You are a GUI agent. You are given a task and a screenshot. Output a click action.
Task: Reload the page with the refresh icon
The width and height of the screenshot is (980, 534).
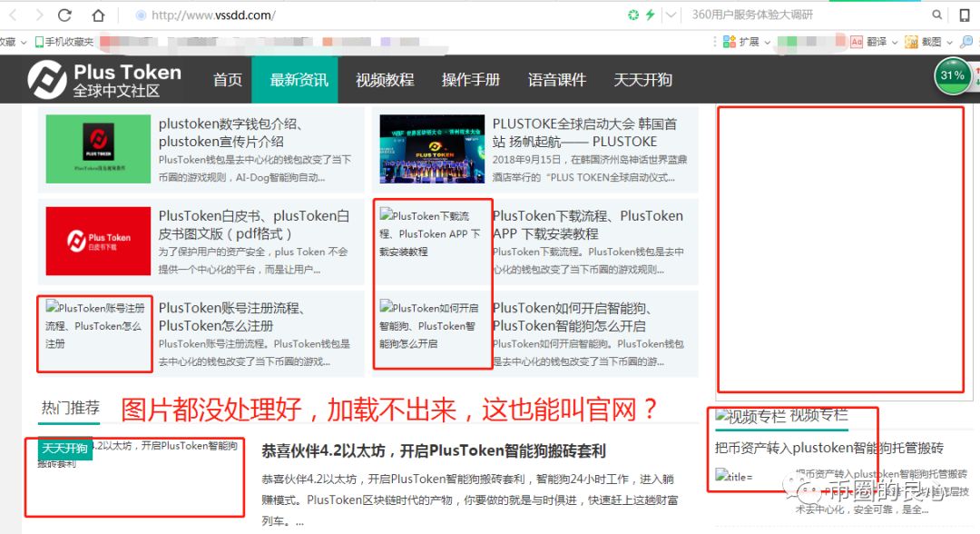coord(65,15)
